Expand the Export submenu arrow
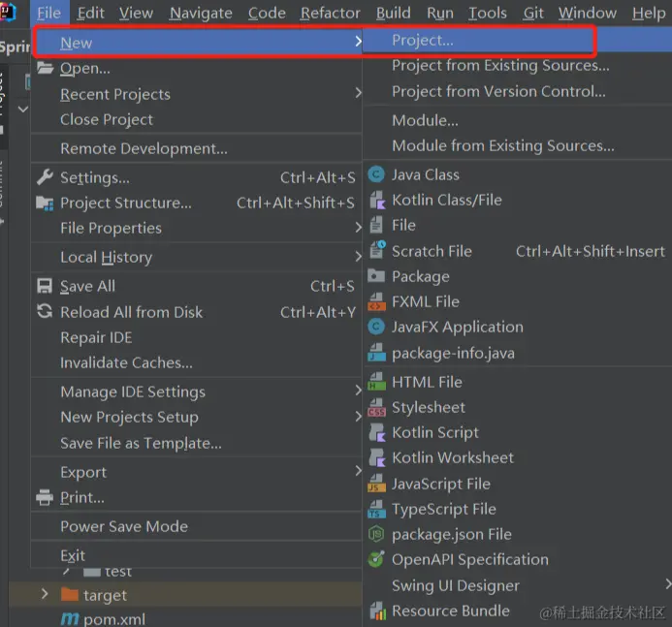 point(358,471)
